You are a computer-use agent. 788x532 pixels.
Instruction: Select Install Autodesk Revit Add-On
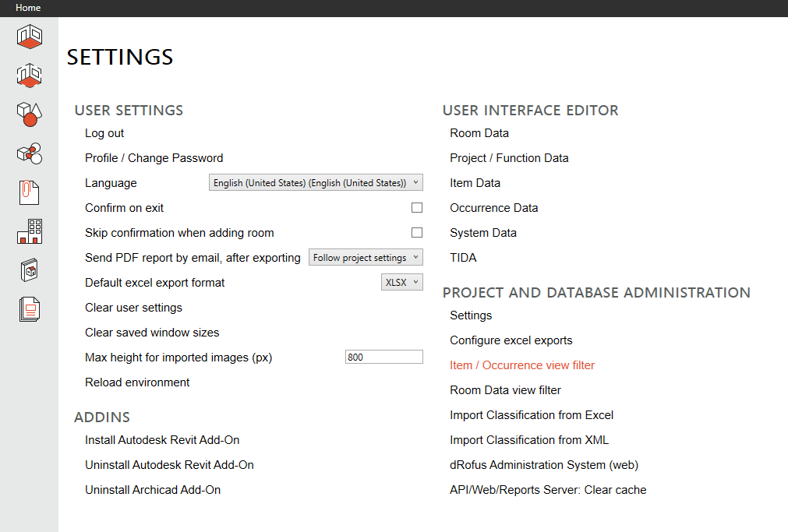[162, 440]
